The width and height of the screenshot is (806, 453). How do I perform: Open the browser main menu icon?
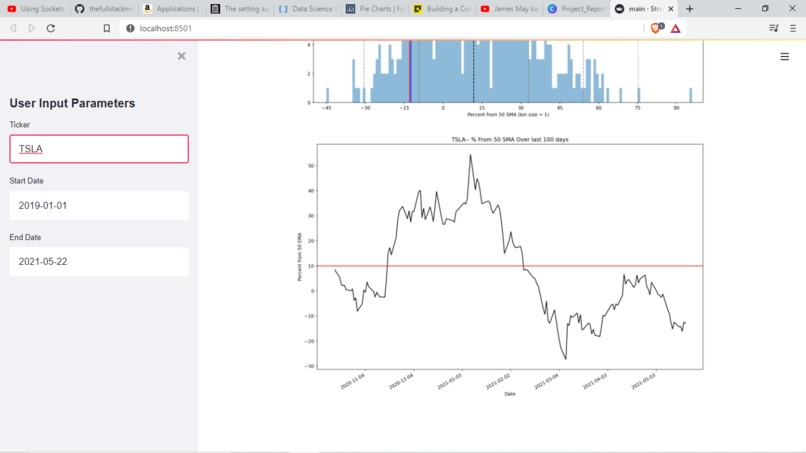[x=793, y=28]
